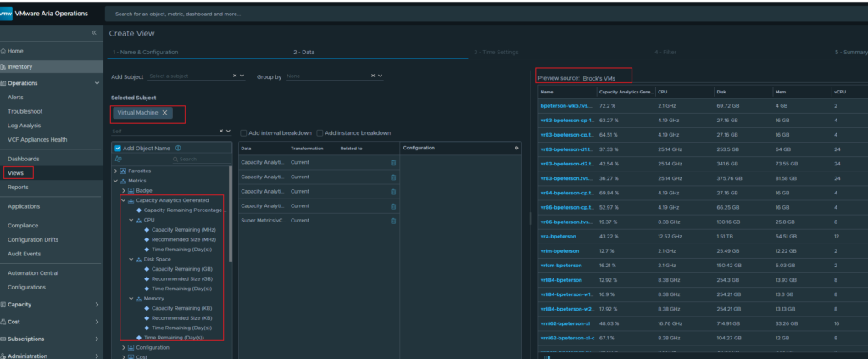Enable Add interval breakdown checkbox
The image size is (868, 359).
[243, 133]
